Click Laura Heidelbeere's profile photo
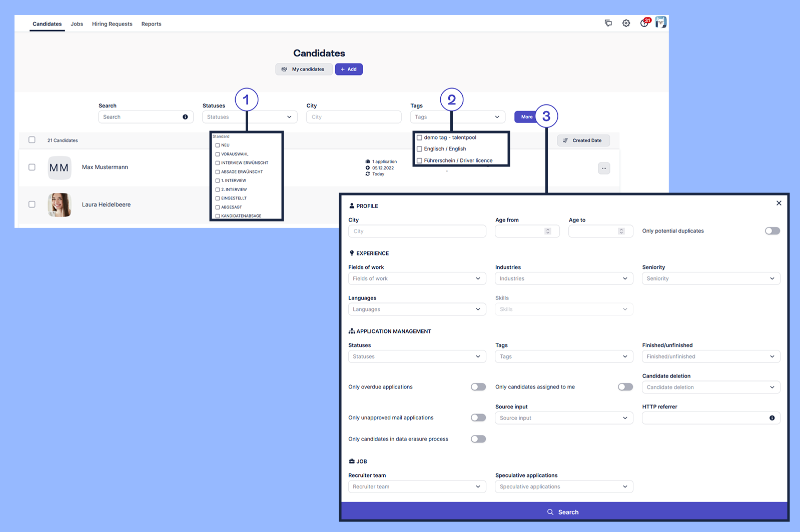The width and height of the screenshot is (800, 532). pyautogui.click(x=60, y=204)
